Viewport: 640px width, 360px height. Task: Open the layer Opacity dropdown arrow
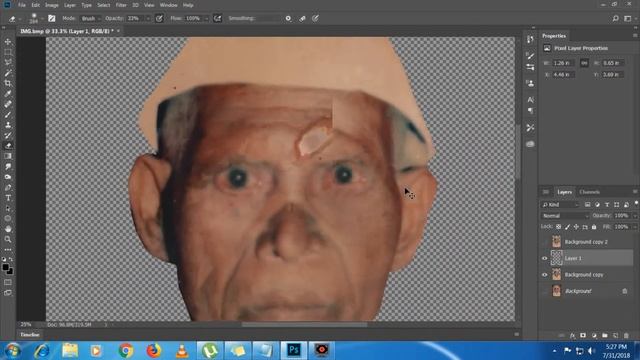click(635, 216)
